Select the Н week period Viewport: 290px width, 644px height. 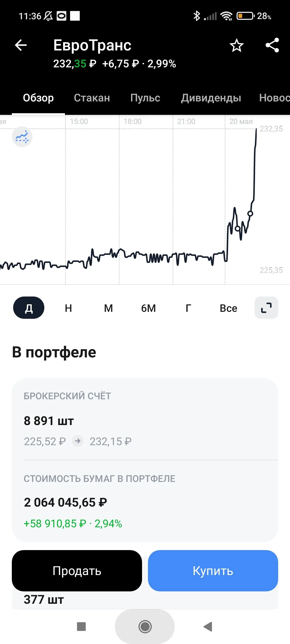pyautogui.click(x=68, y=308)
